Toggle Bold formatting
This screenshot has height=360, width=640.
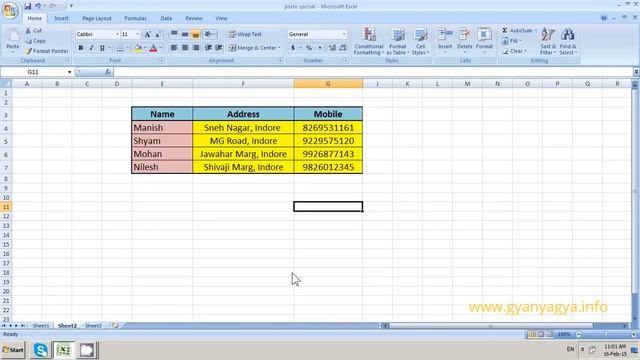[x=81, y=48]
